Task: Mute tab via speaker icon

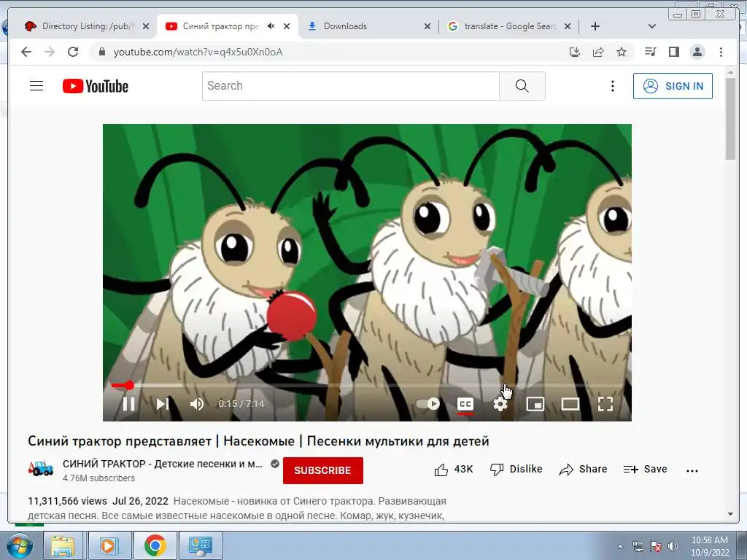Action: [271, 26]
